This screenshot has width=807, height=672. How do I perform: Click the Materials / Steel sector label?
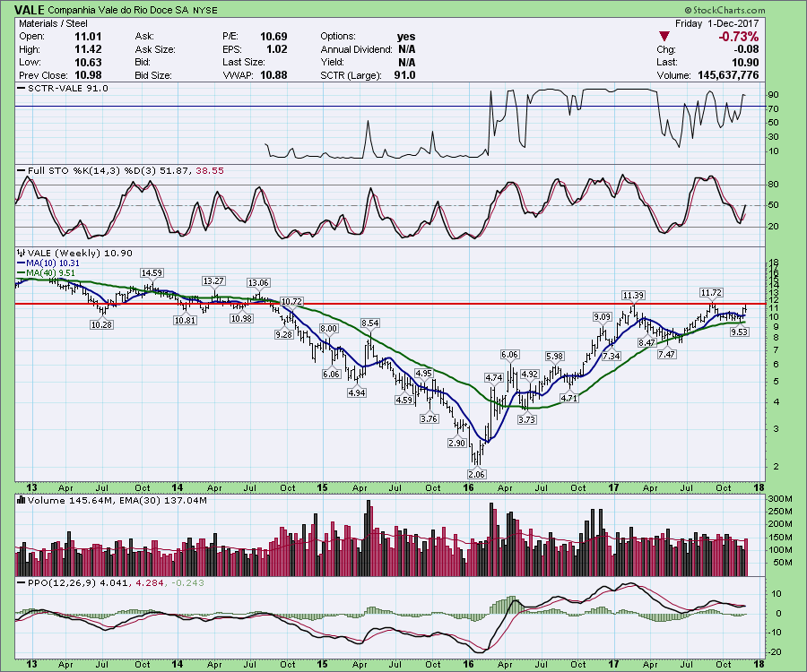click(53, 23)
